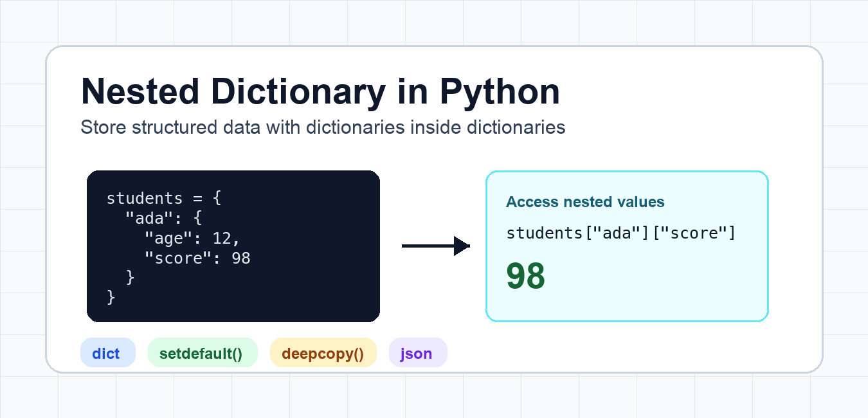Click the blue dict tag
The width and height of the screenshot is (868, 418).
pyautogui.click(x=107, y=353)
